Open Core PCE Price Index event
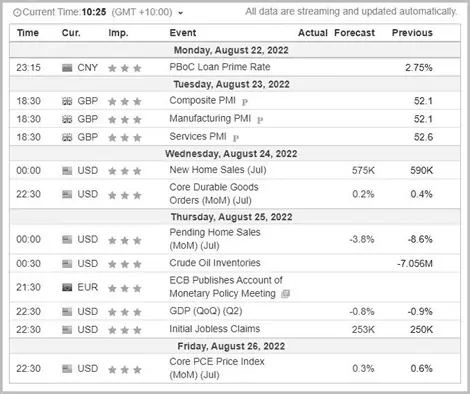470x394 pixels. 217,368
